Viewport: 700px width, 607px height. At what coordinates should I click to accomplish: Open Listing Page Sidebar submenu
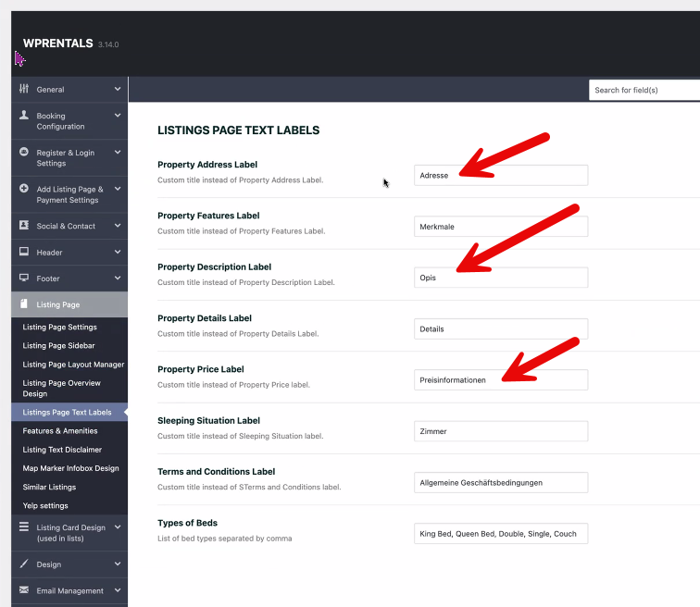click(x=58, y=346)
